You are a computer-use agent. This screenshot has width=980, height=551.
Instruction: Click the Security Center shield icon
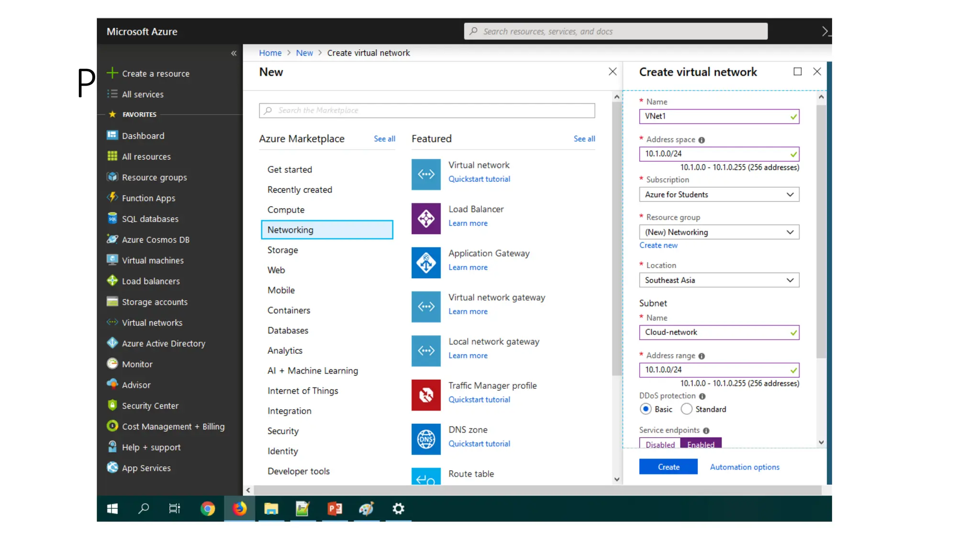[112, 405]
